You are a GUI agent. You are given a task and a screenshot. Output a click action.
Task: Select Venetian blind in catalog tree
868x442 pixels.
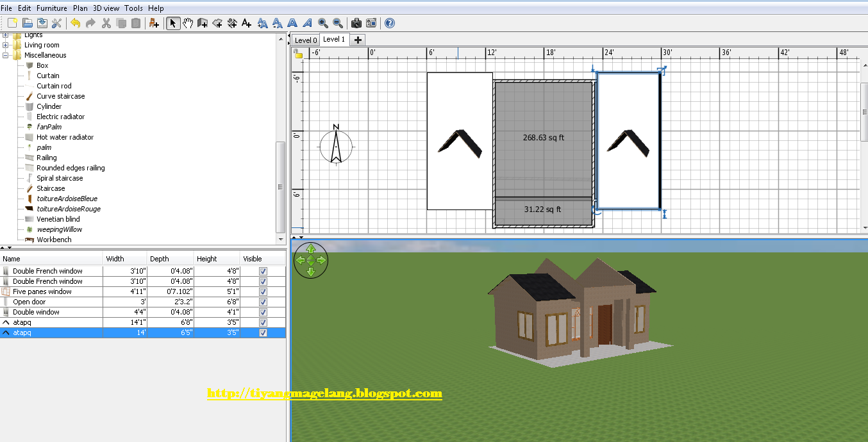pyautogui.click(x=58, y=219)
